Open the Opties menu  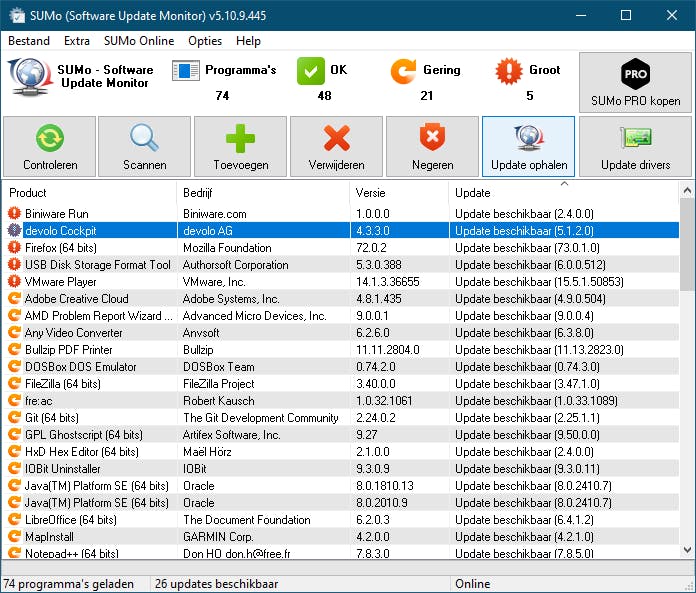pos(205,41)
